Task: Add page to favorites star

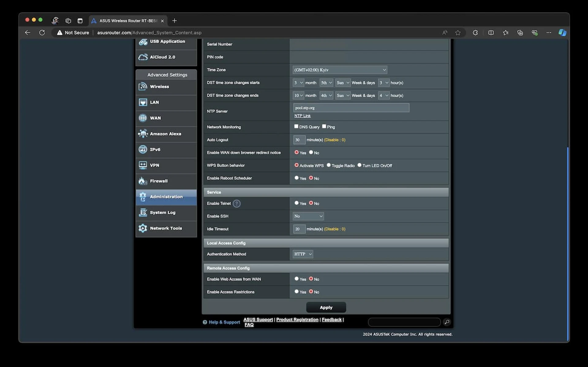Action: [x=458, y=32]
